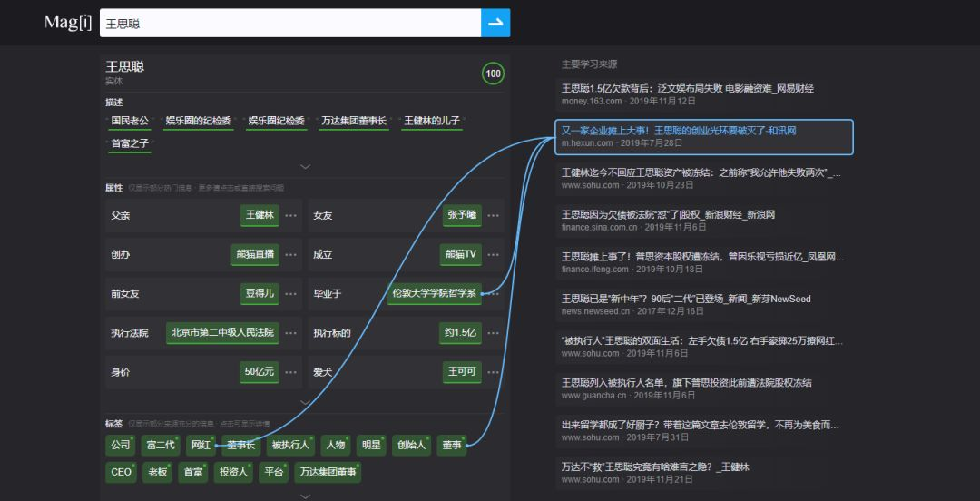Viewport: 980px width, 501px height.
Task: Select the 首富 tag
Action: coord(193,472)
